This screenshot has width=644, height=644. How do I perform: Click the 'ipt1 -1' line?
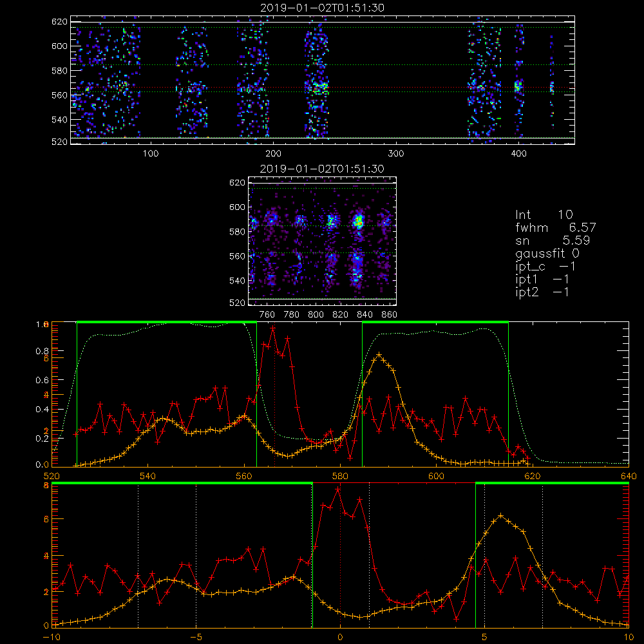point(542,279)
